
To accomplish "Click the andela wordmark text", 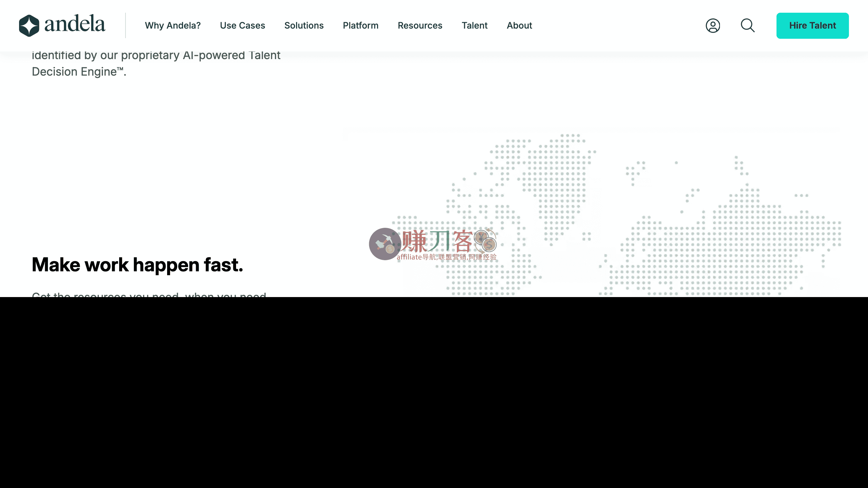I will 75,24.
